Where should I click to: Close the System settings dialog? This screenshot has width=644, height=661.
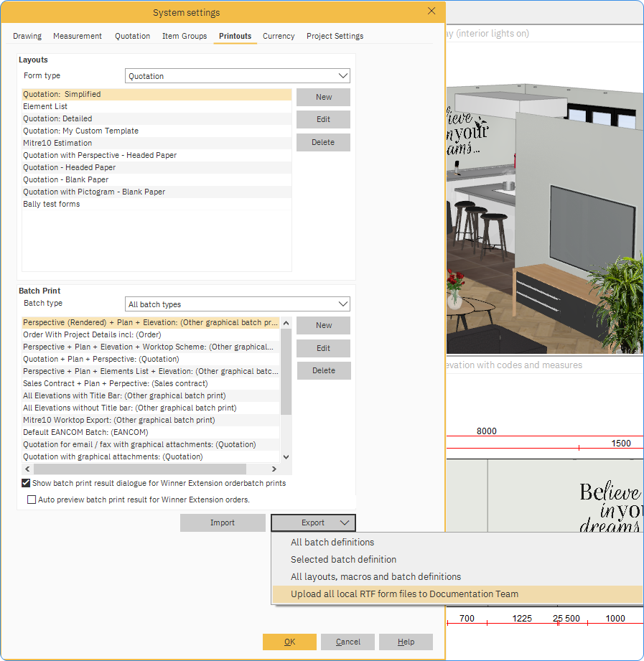click(431, 11)
